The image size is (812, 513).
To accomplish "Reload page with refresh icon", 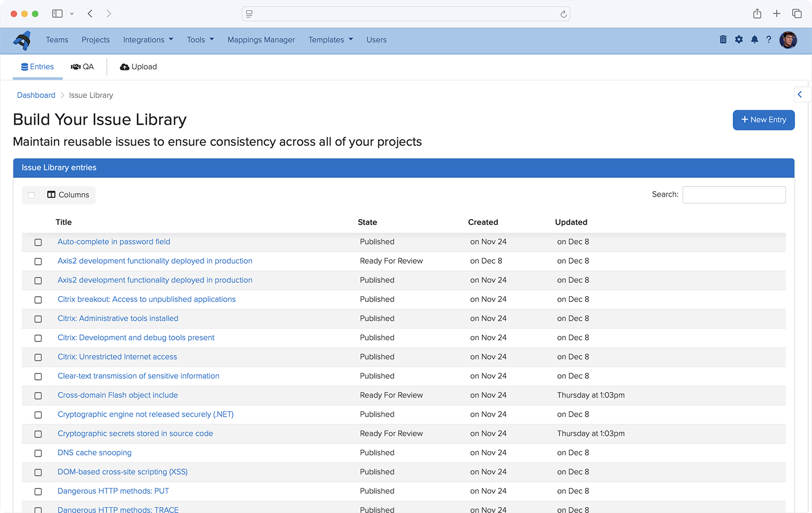I will [563, 14].
